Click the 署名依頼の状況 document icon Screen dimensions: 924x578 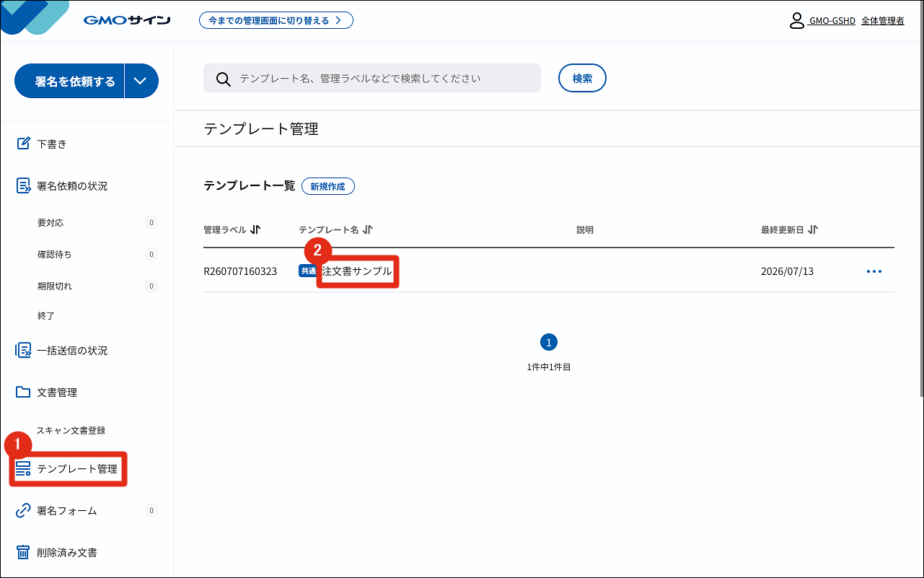click(x=23, y=185)
